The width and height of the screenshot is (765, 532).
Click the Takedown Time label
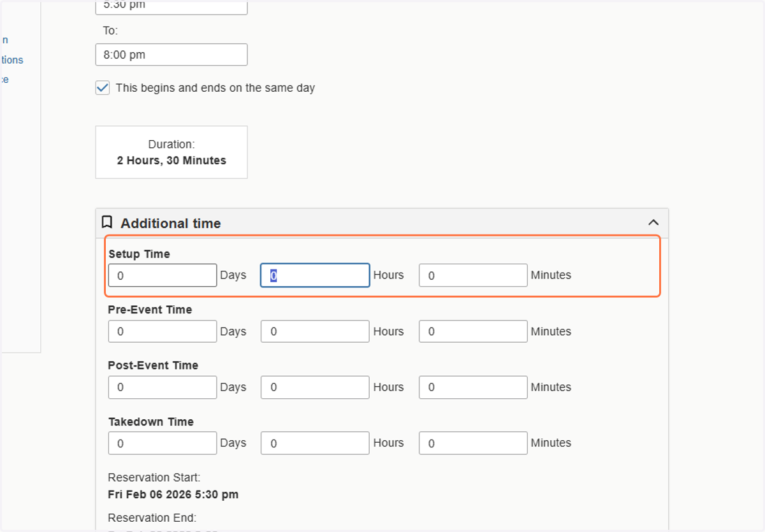coord(151,422)
